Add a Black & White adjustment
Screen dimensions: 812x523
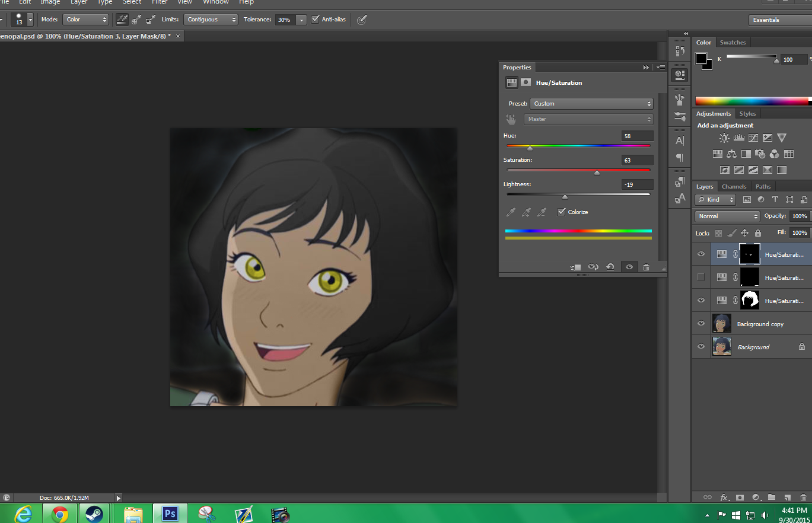pos(746,154)
